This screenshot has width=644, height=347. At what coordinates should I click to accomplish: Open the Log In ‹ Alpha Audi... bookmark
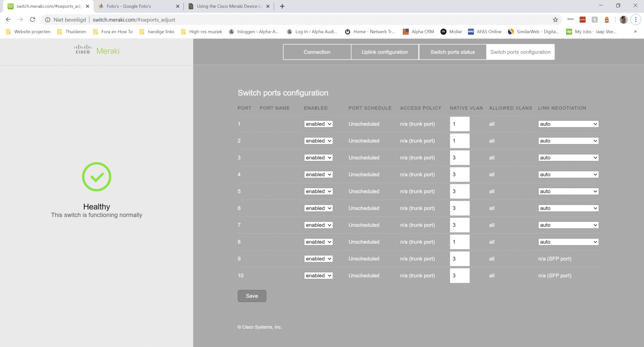tap(312, 31)
